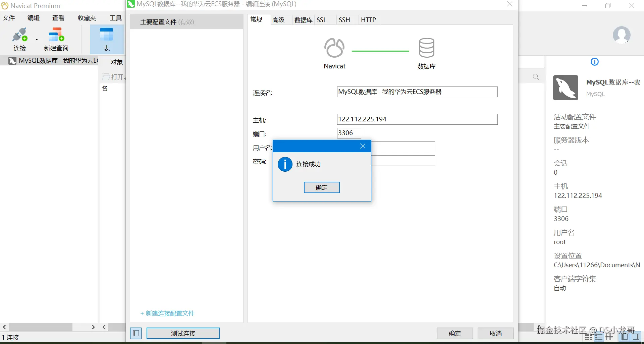Close the 连接成功 message dialog
Image resolution: width=644 pixels, height=344 pixels.
coord(363,146)
